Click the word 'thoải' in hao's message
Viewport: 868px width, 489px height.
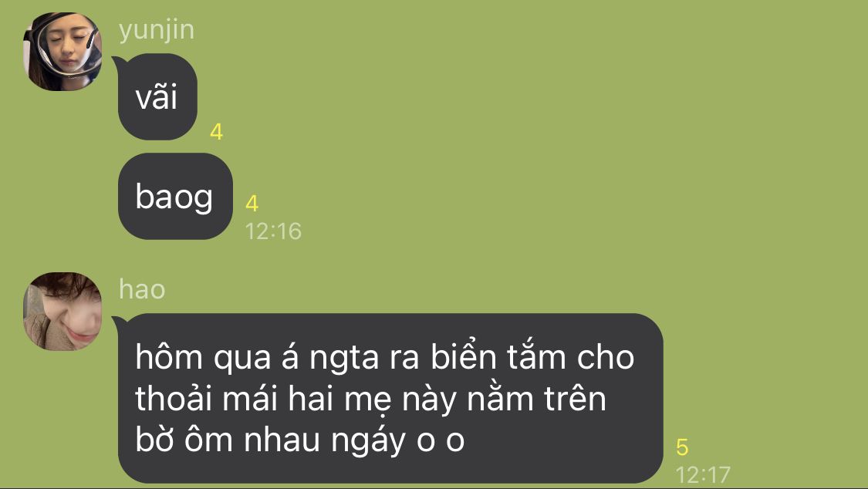pyautogui.click(x=174, y=398)
